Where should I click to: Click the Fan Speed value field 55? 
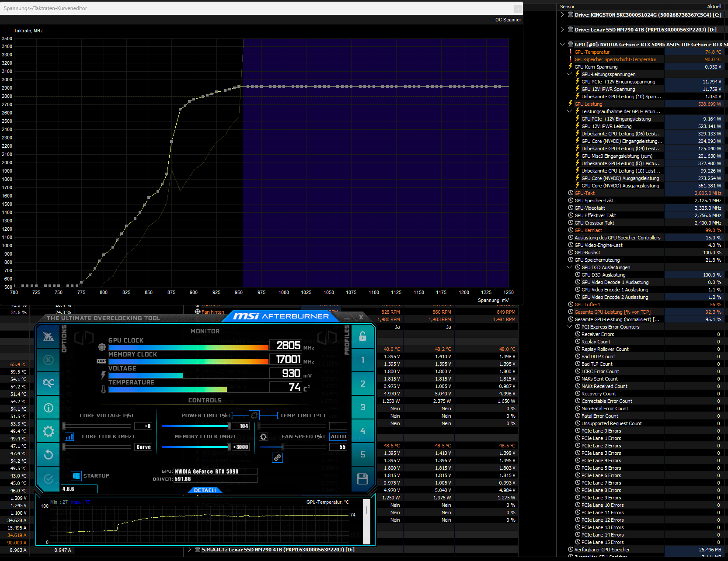coord(338,447)
